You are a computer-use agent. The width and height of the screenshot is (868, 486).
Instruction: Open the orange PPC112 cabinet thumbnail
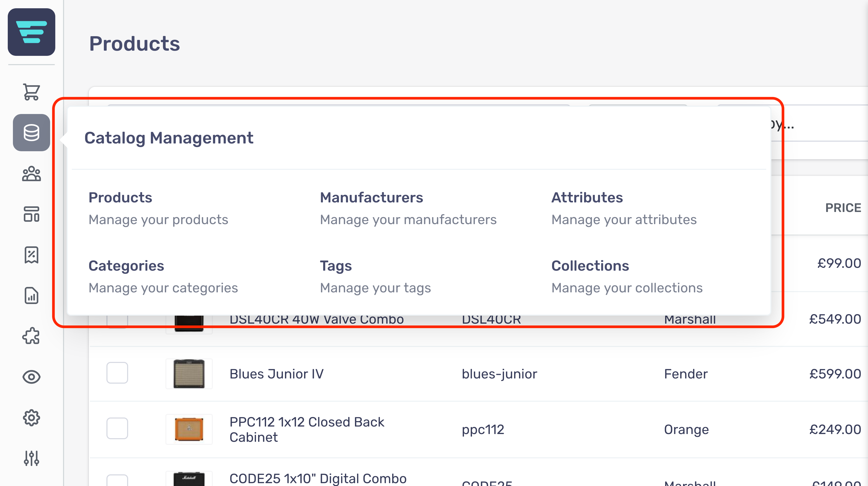189,429
